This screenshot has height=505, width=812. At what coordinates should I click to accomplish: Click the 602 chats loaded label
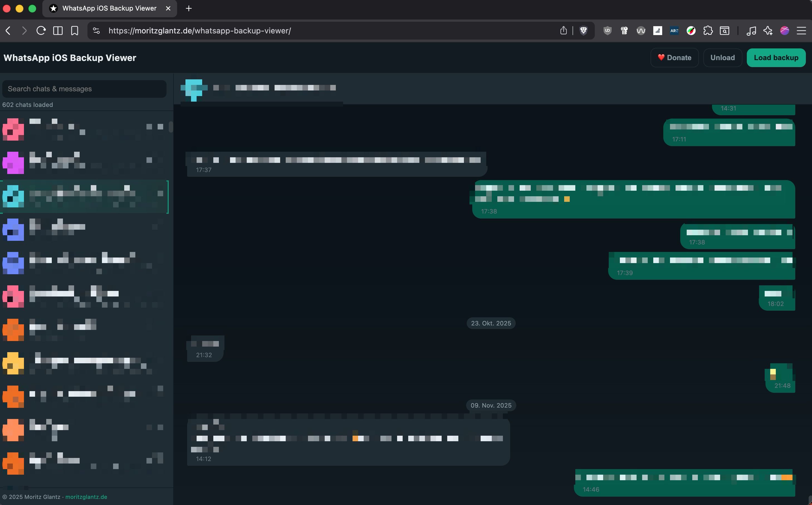coord(27,105)
